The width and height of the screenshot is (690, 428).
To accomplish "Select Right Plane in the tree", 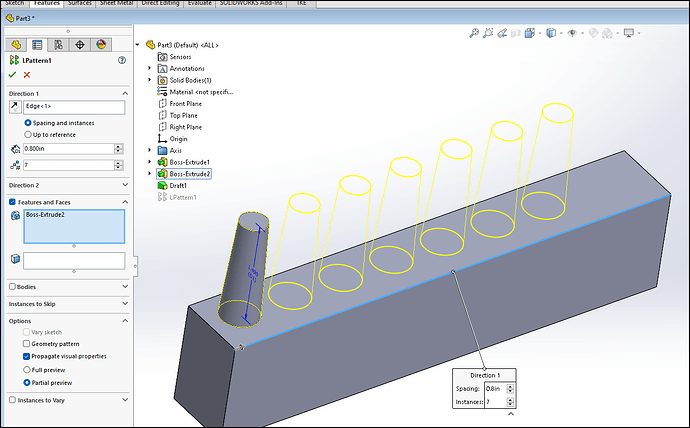I will pyautogui.click(x=186, y=127).
